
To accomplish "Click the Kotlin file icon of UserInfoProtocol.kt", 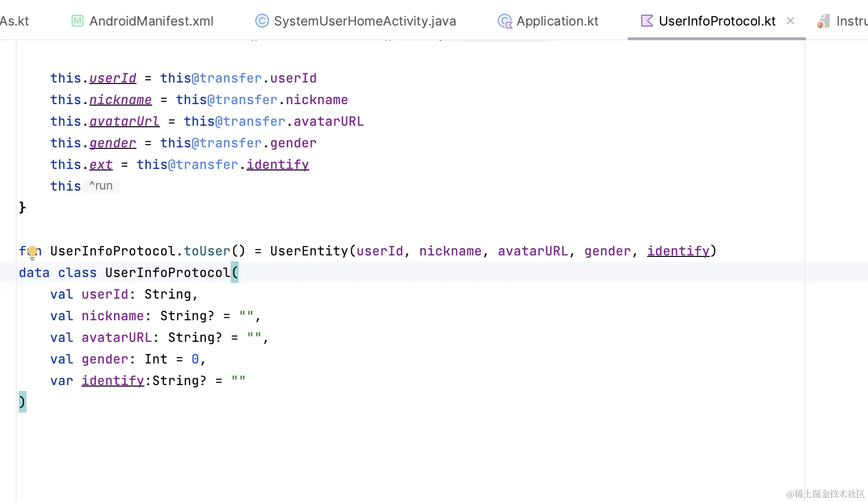I will (647, 21).
